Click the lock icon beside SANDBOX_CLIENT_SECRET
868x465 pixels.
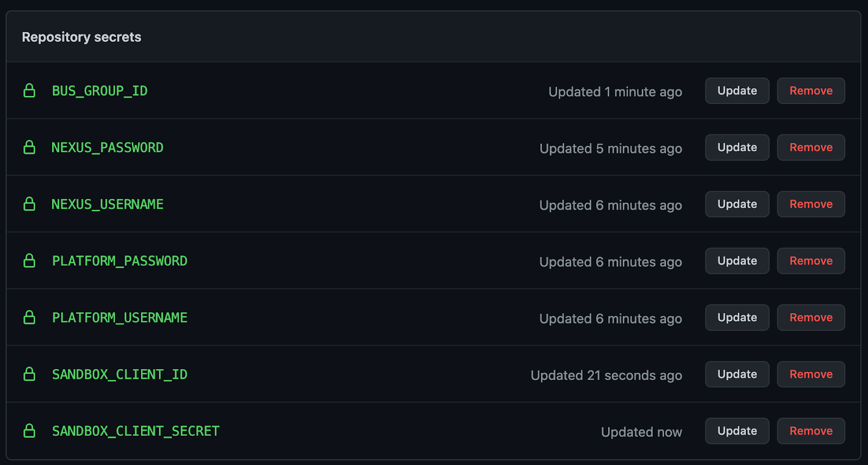pyautogui.click(x=29, y=431)
